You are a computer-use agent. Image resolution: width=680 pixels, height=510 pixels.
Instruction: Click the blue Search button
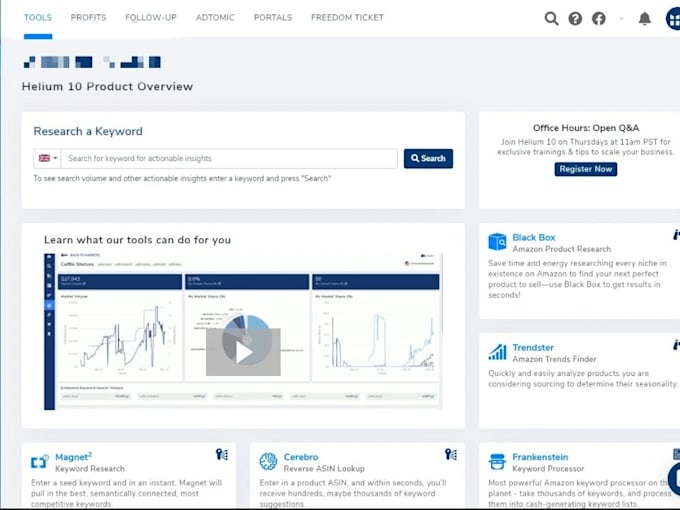(428, 158)
